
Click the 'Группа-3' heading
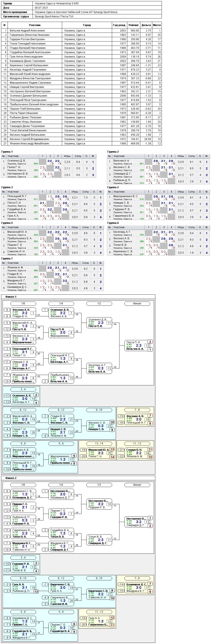(7, 187)
